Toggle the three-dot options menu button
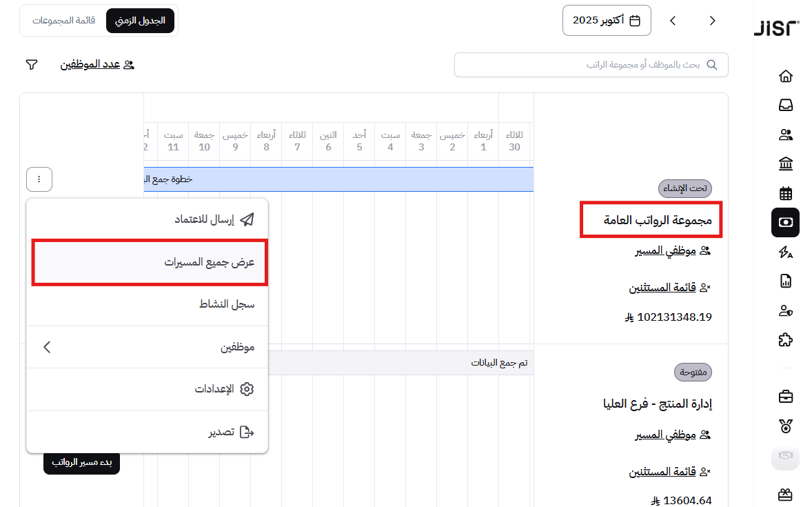 (x=39, y=179)
